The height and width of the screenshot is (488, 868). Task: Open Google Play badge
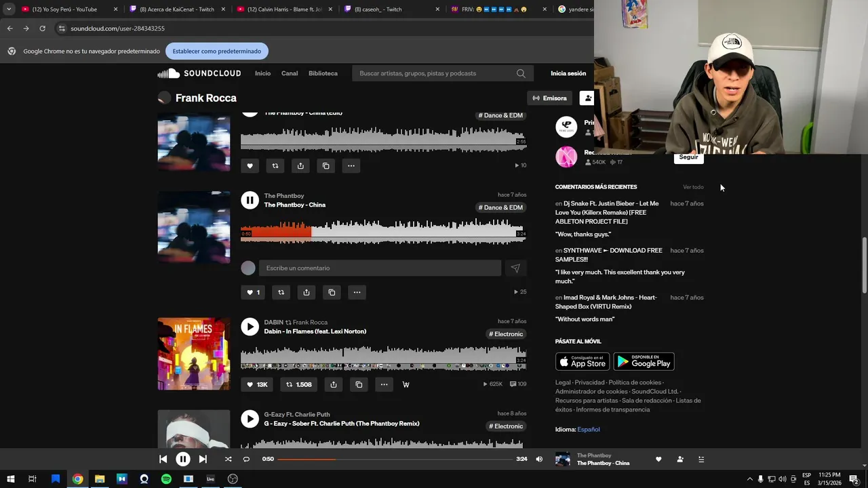(x=644, y=362)
